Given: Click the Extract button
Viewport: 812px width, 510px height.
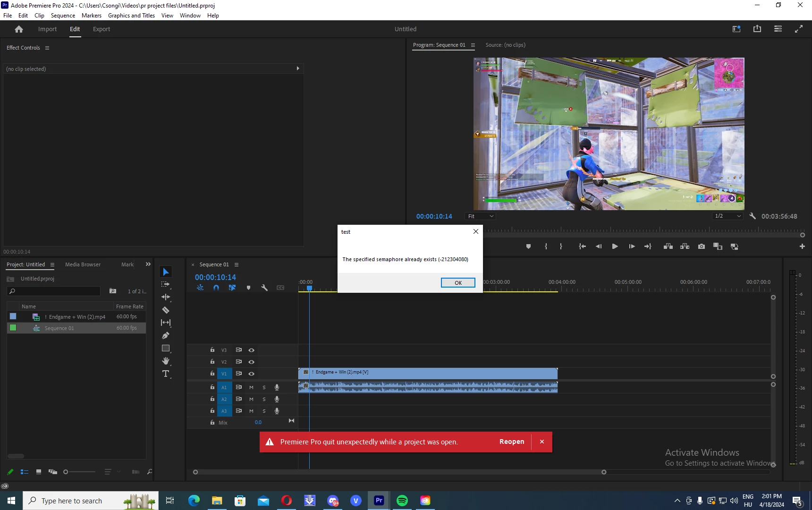Looking at the screenshot, I should (685, 246).
